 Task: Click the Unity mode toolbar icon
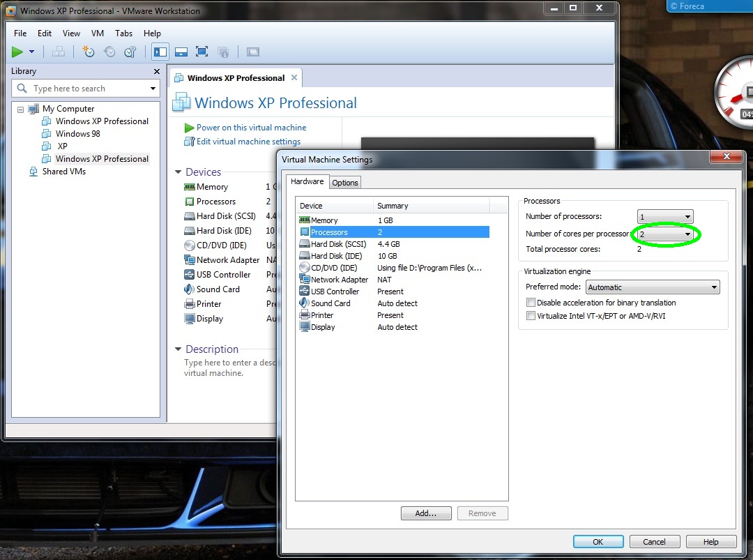click(223, 52)
